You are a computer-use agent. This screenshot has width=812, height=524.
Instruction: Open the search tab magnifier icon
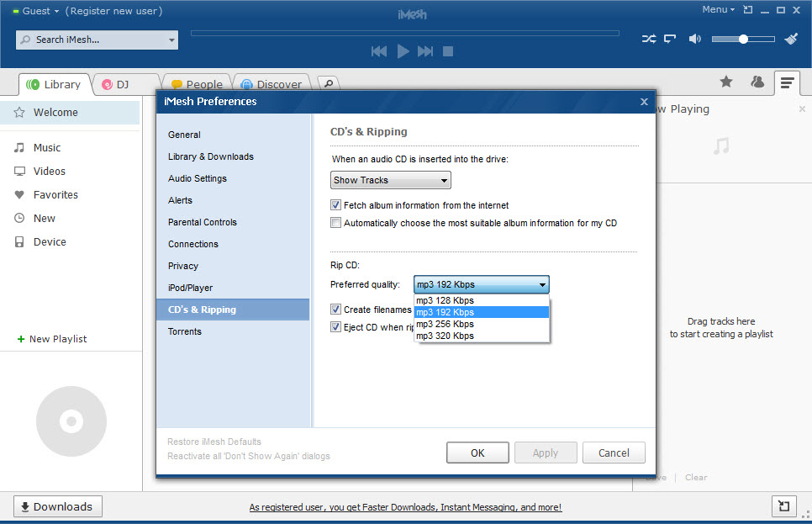(x=329, y=83)
